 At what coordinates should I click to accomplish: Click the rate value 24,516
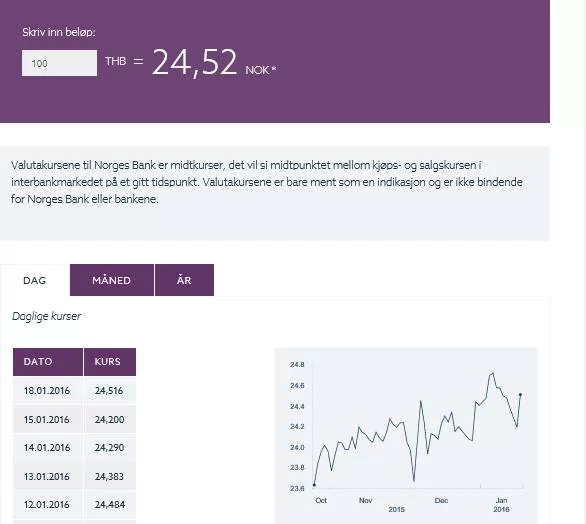pos(110,391)
